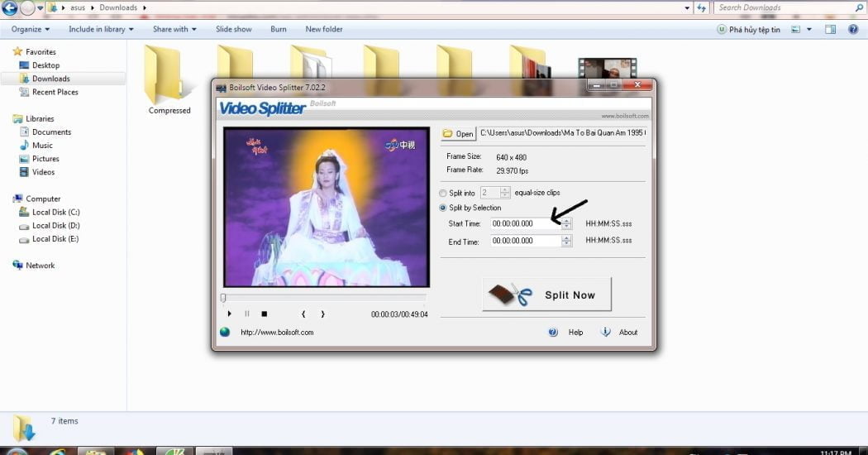Click the End Time input field
The height and width of the screenshot is (455, 868).
click(525, 241)
